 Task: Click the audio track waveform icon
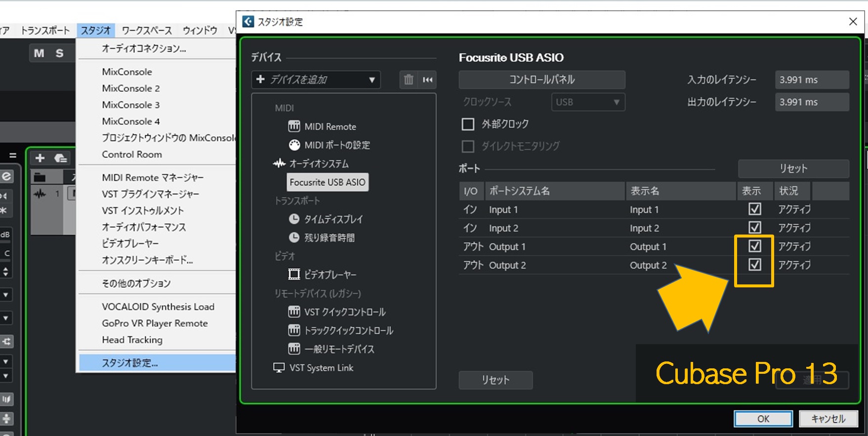[40, 194]
